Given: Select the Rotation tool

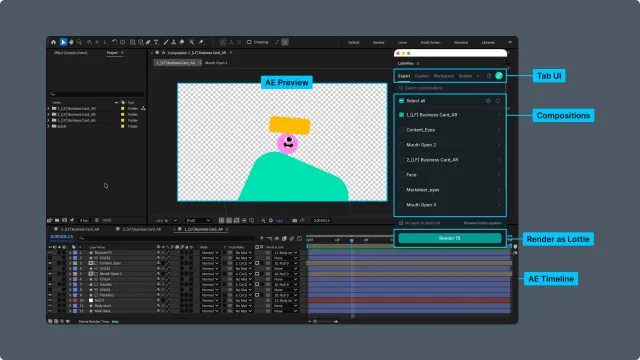Looking at the screenshot, I should pyautogui.click(x=115, y=42).
